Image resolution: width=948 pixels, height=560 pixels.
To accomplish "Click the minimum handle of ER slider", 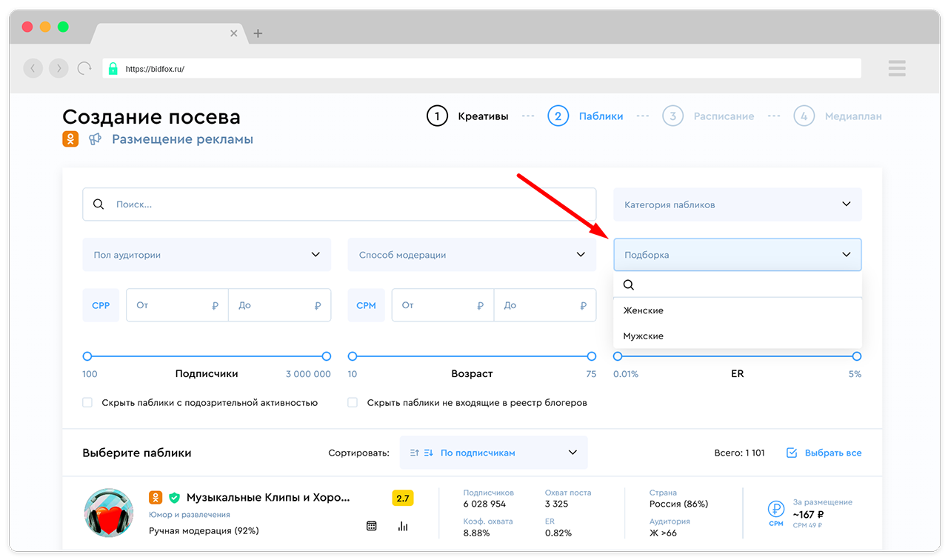I will coord(618,356).
